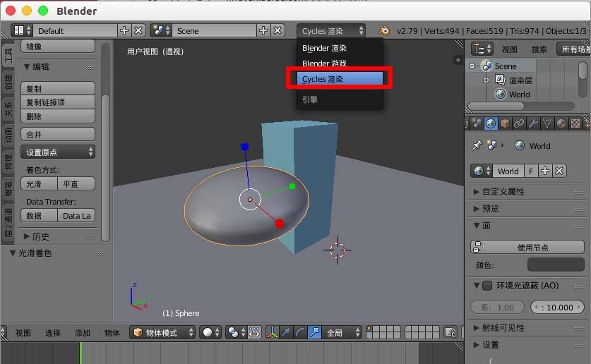Viewport: 591px width, 364px height.
Task: Click the 合并 join button
Action: 58,134
